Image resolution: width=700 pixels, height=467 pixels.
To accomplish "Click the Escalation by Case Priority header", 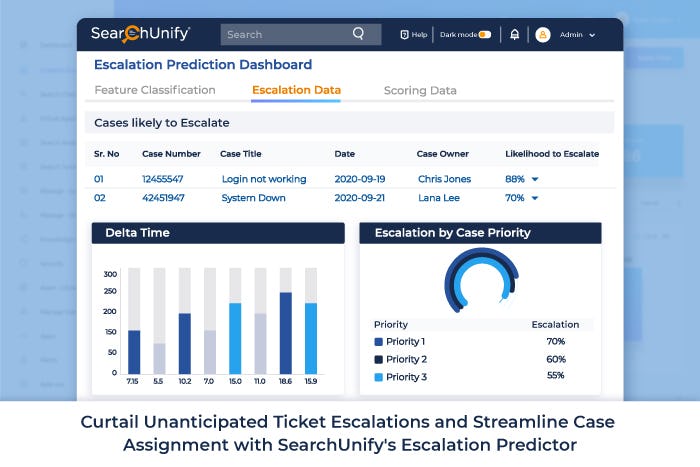I will [x=480, y=233].
